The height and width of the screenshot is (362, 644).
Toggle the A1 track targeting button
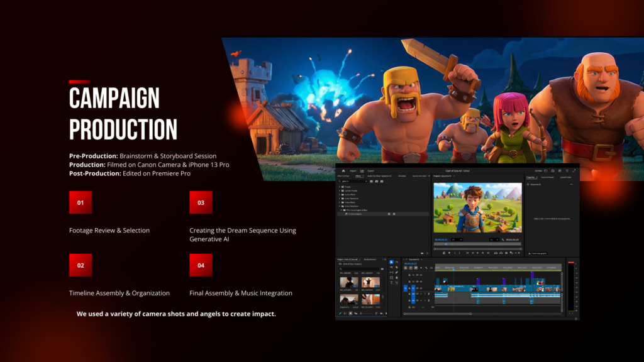tap(412, 294)
